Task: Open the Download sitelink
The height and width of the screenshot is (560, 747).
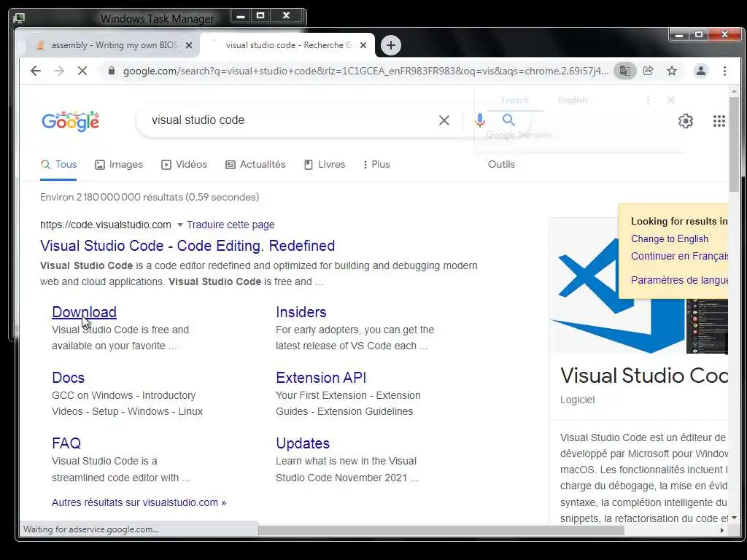Action: click(x=84, y=312)
